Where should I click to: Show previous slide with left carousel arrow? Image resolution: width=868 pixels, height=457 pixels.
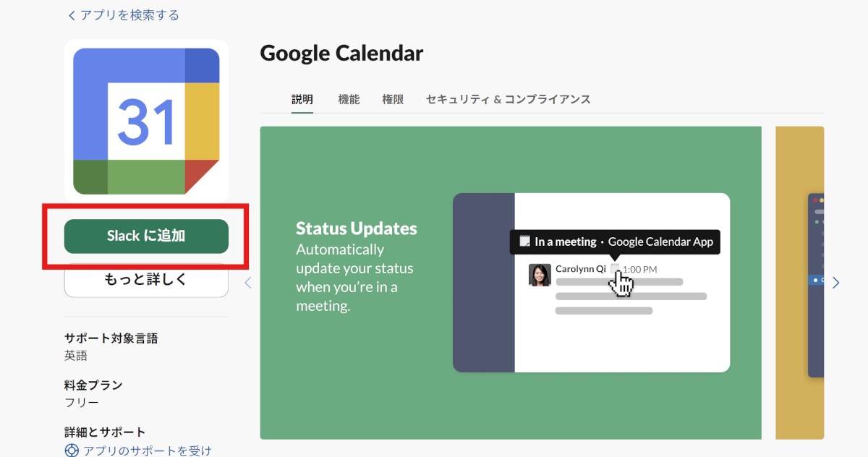click(x=248, y=283)
